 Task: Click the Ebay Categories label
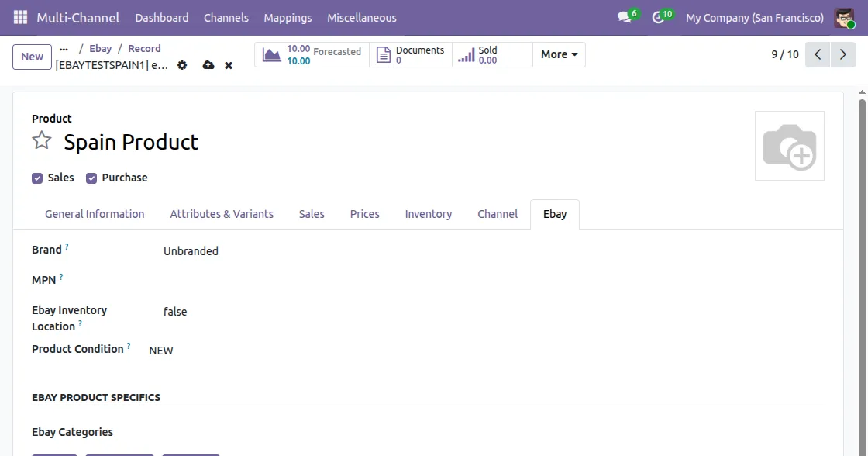point(72,432)
